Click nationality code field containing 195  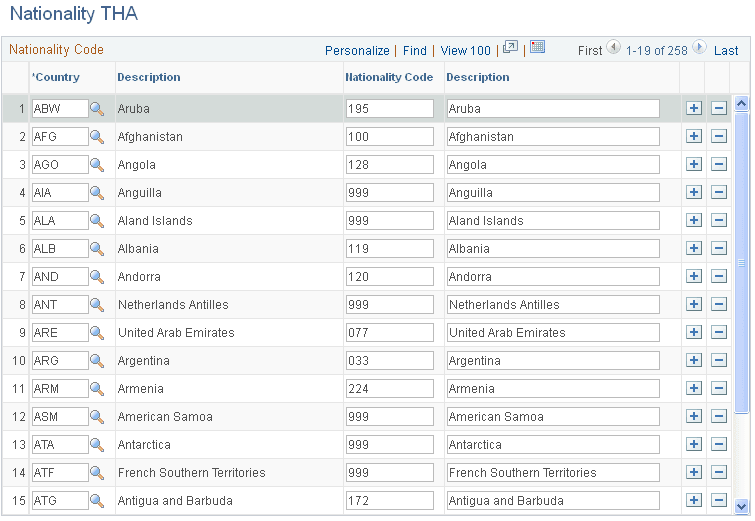click(x=390, y=109)
